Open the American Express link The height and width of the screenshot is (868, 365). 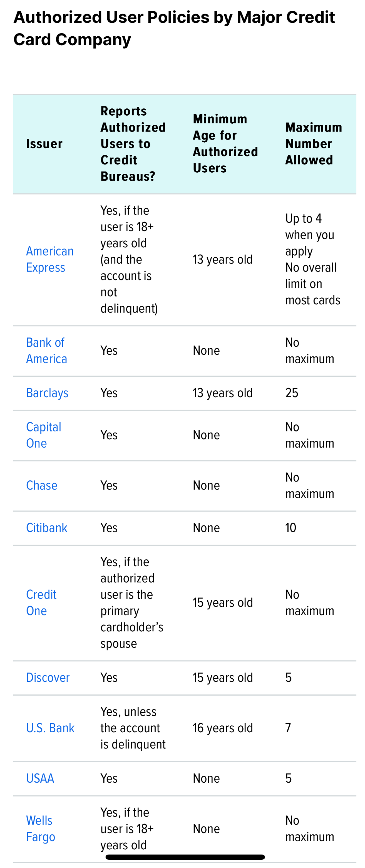click(x=50, y=259)
